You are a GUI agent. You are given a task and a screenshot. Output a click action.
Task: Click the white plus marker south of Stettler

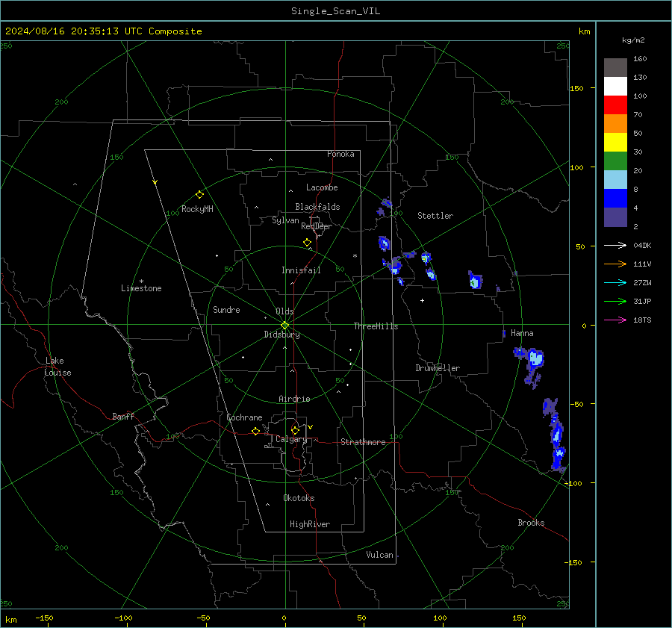pos(422,300)
